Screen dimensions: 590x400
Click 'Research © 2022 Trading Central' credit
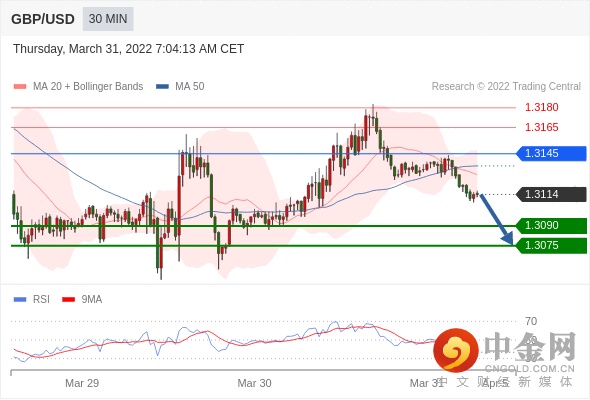click(506, 87)
